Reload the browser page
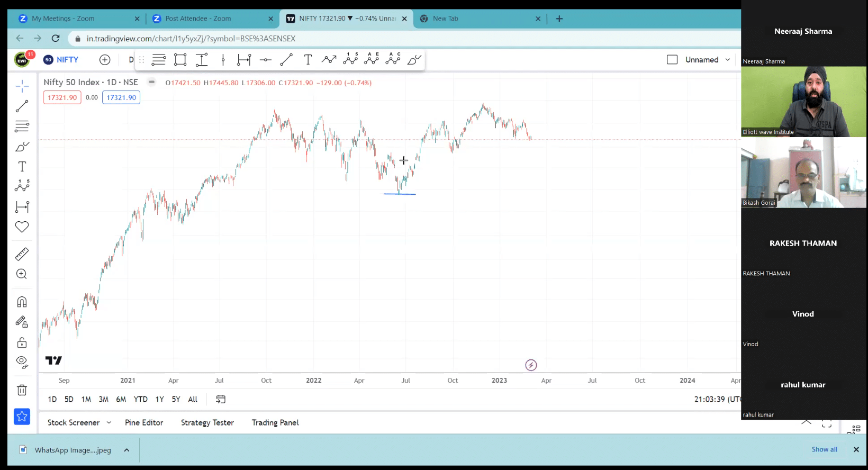 click(x=56, y=38)
